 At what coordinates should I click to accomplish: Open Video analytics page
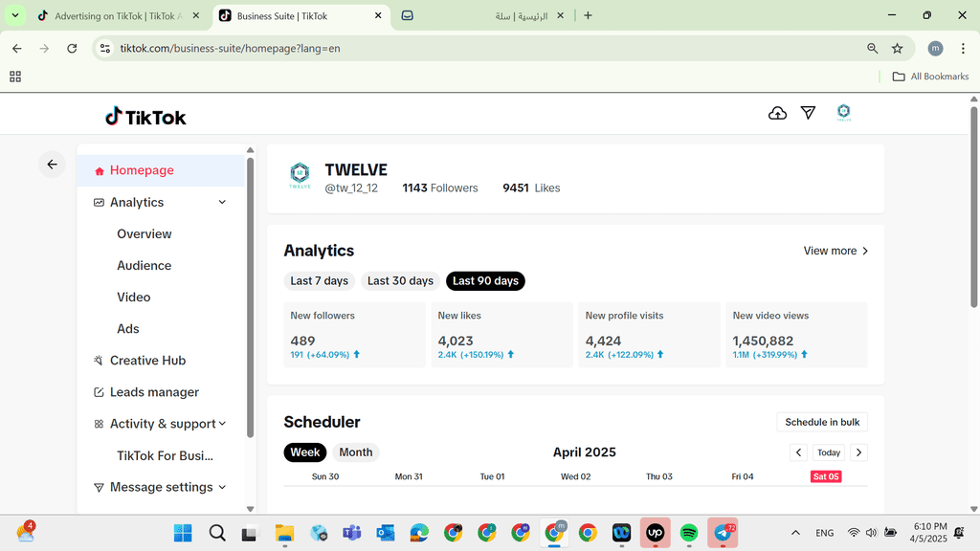tap(134, 298)
